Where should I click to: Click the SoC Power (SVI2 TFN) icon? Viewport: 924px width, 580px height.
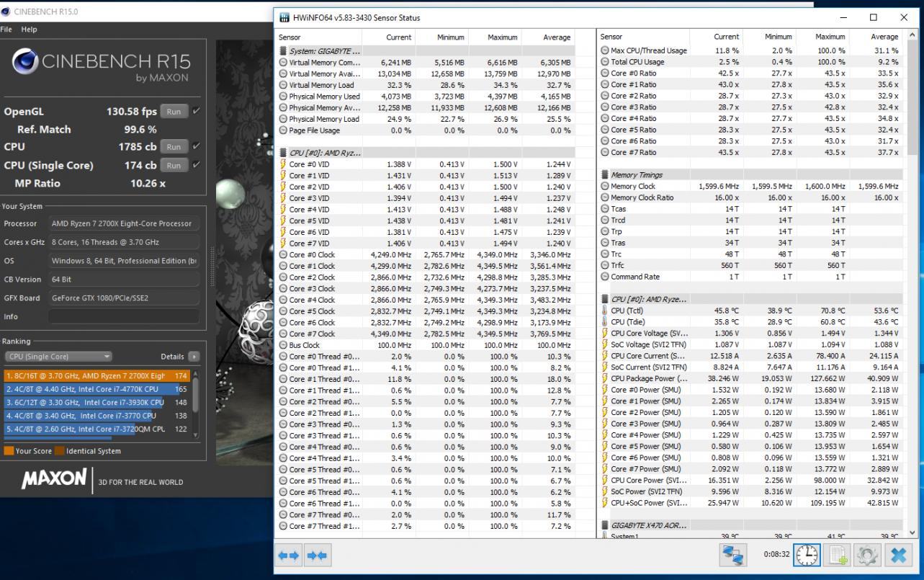click(604, 491)
